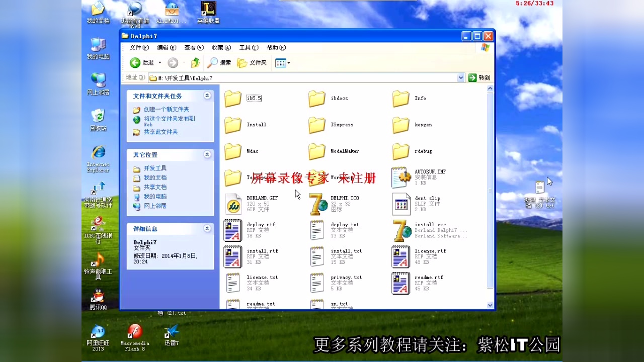
Task: Open the Search (搜索) toolbar button
Action: pos(219,63)
